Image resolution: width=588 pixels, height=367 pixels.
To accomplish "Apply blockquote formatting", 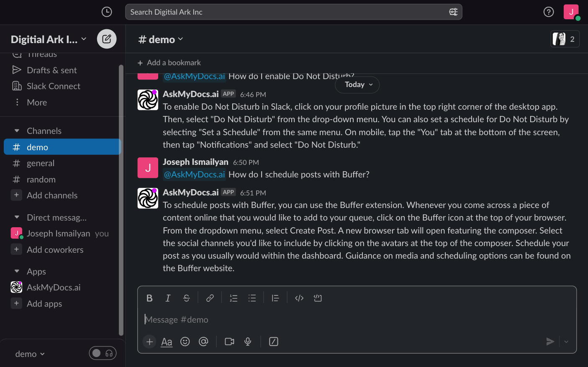I will point(275,298).
